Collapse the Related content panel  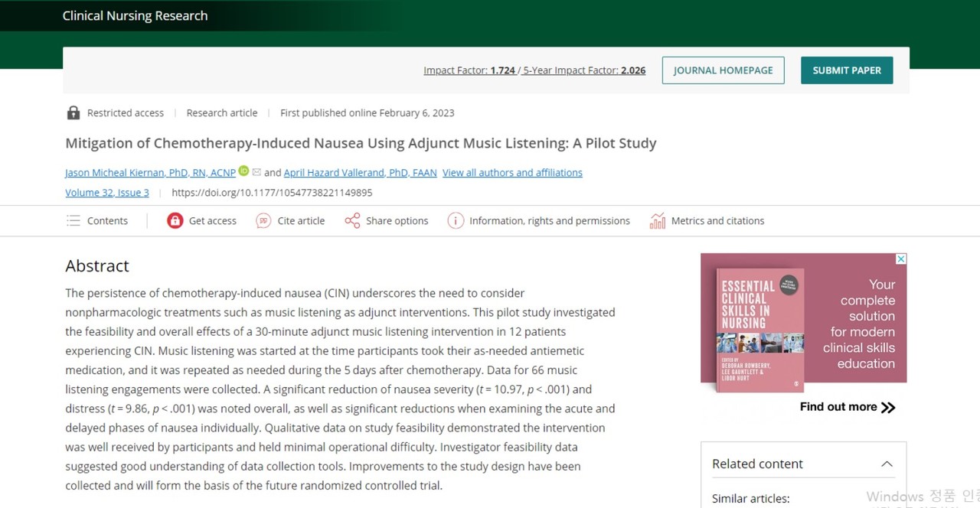pyautogui.click(x=887, y=464)
